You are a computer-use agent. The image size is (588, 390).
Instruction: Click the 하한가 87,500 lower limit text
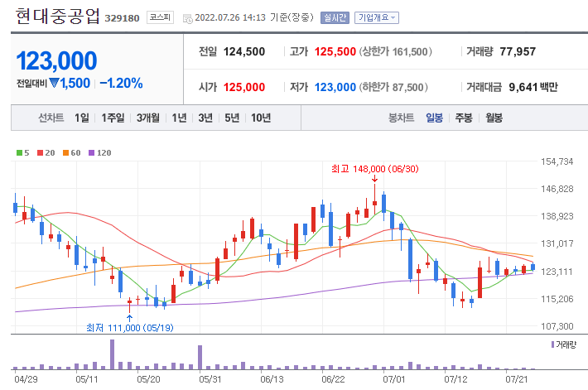tap(393, 87)
